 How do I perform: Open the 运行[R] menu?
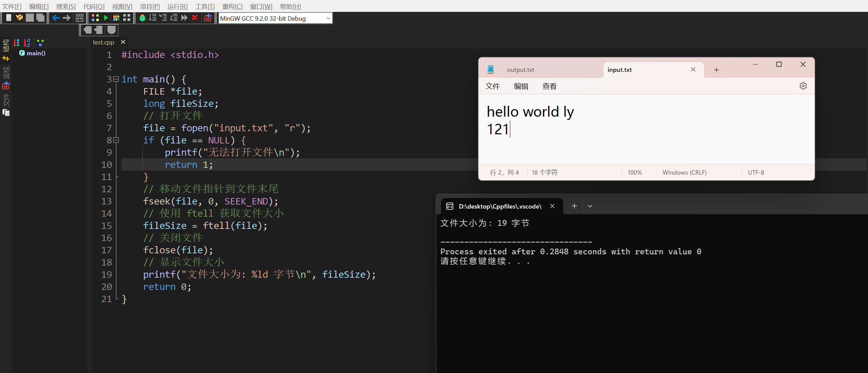[x=177, y=6]
